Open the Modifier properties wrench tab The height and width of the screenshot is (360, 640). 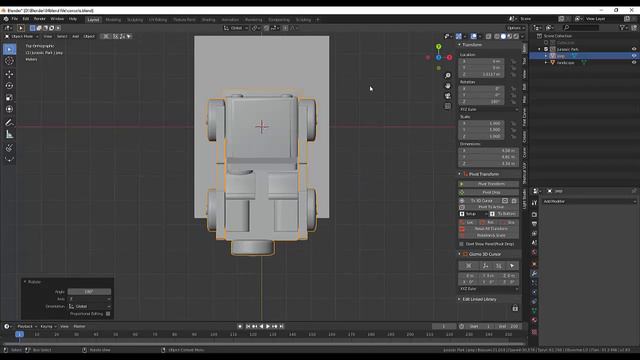(x=534, y=273)
